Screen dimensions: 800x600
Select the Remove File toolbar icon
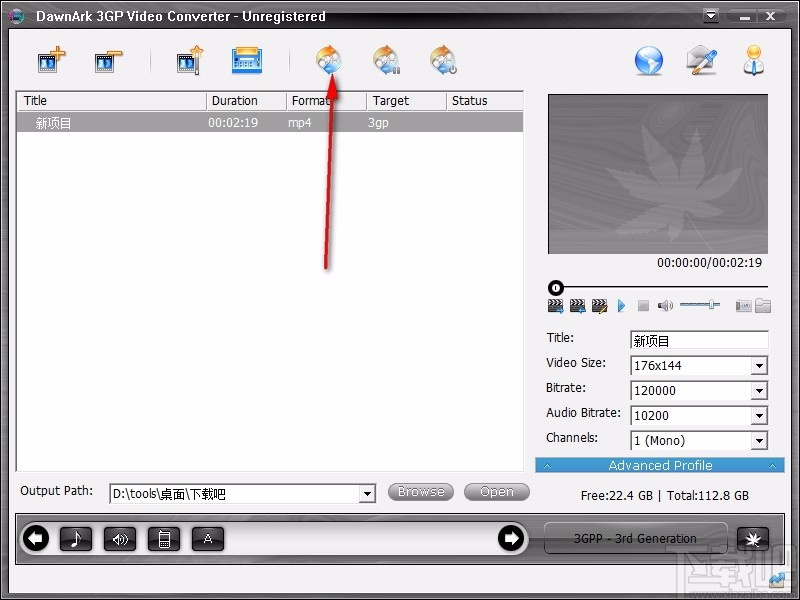(107, 60)
